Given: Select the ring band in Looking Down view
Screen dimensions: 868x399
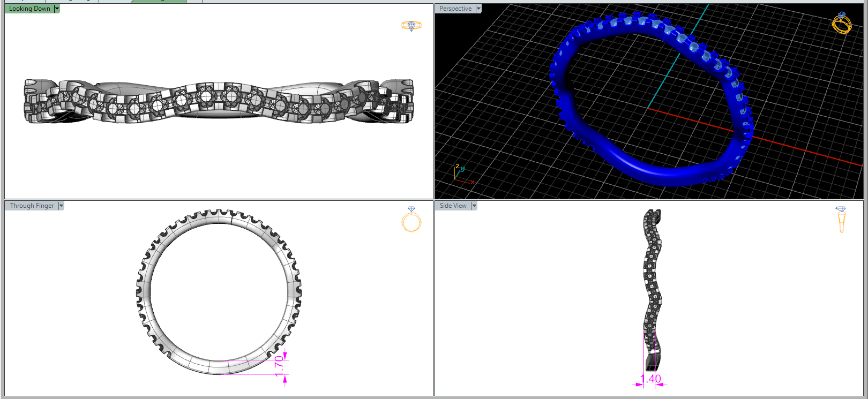Looking at the screenshot, I should [x=219, y=102].
